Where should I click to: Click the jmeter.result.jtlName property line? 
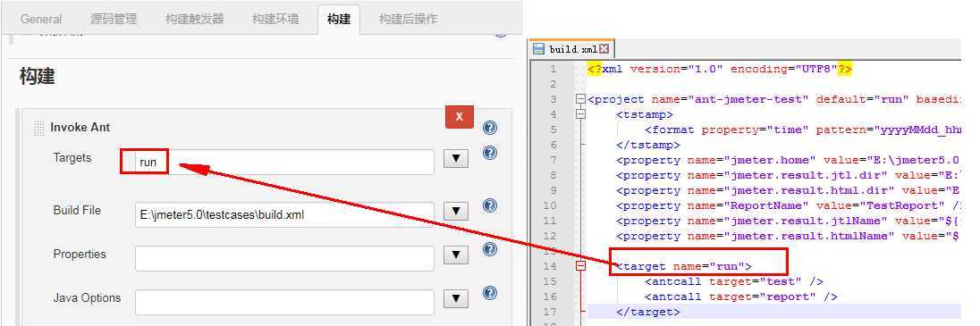(x=789, y=221)
